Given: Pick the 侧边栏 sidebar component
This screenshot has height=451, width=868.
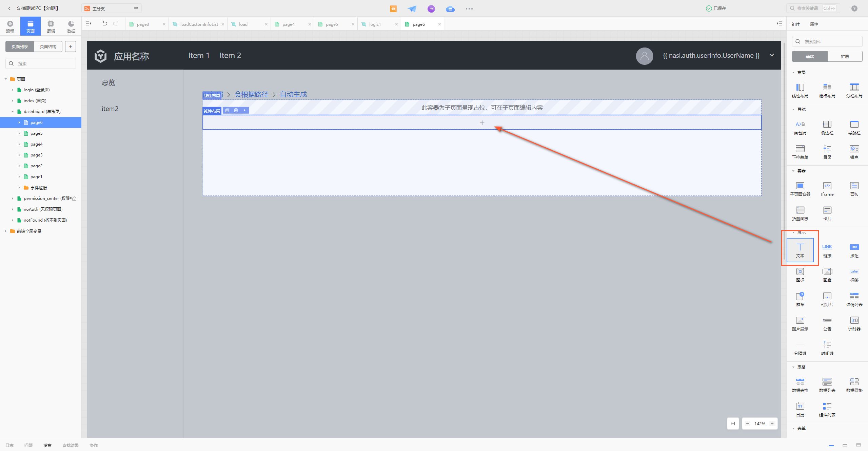Looking at the screenshot, I should pyautogui.click(x=827, y=127).
